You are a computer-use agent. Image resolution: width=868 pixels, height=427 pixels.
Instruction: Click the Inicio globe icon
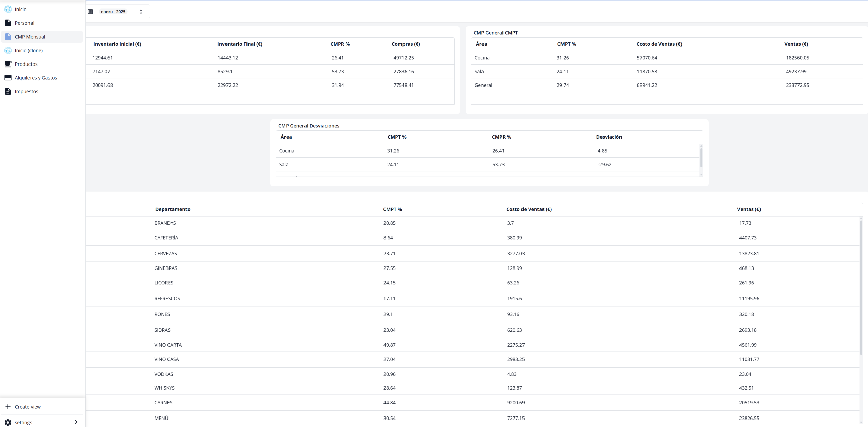8,9
